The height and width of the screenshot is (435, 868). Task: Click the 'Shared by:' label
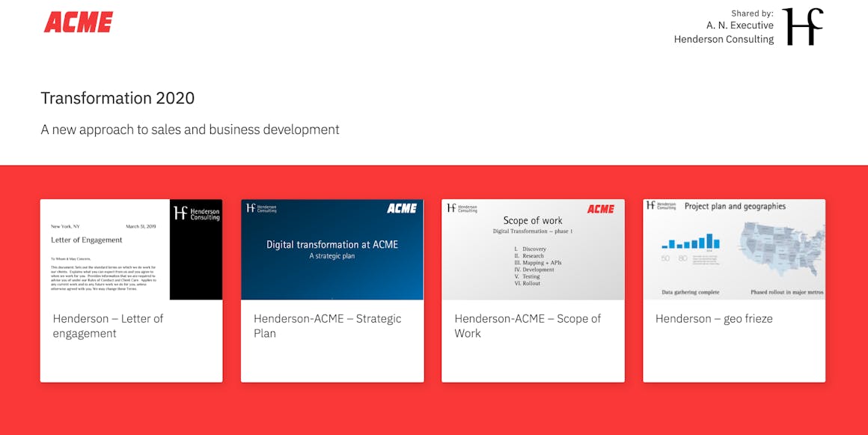[752, 13]
